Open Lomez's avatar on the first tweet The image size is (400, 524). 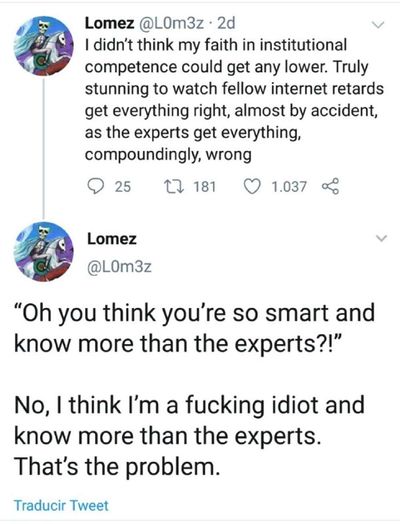[43, 46]
